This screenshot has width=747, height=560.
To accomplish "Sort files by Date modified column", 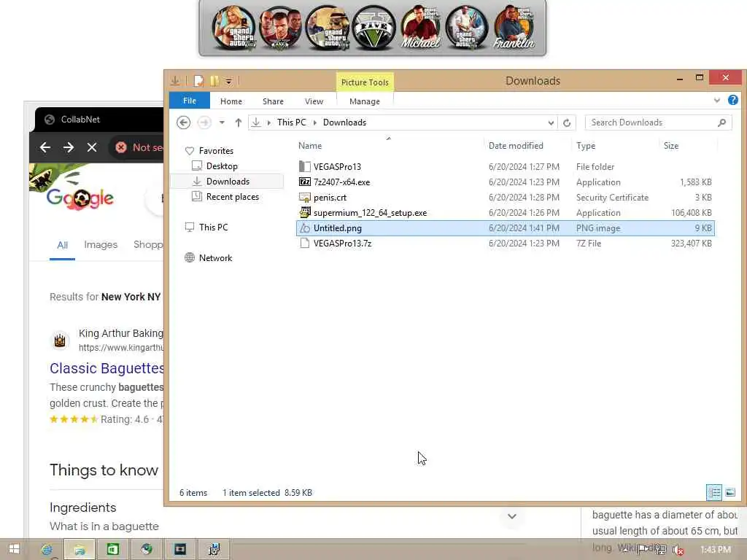I will [516, 146].
